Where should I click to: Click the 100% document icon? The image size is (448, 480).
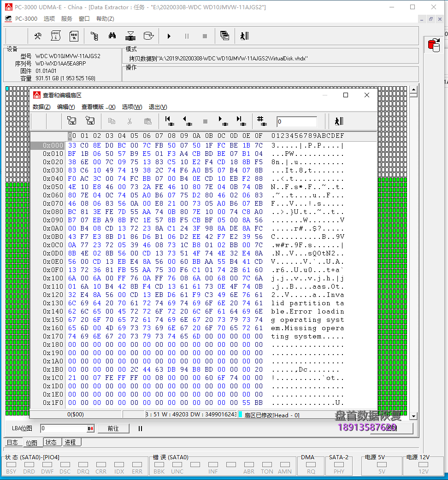(x=74, y=36)
